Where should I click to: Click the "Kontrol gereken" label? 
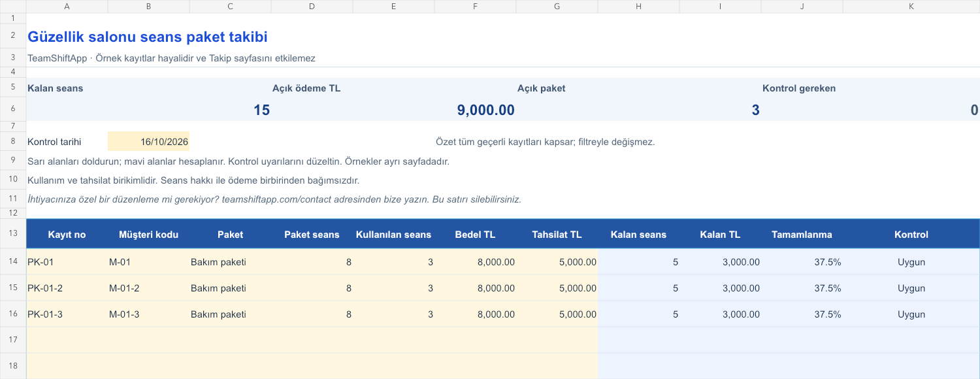point(799,88)
